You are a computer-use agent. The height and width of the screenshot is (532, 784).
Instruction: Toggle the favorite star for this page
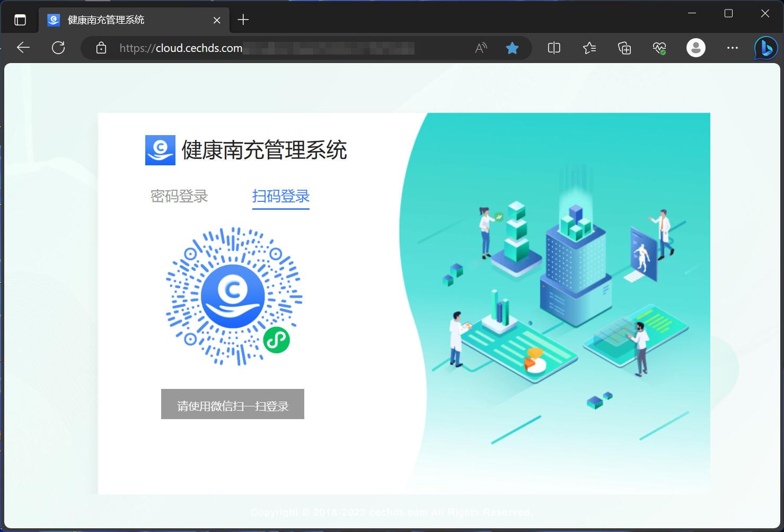[x=512, y=48]
